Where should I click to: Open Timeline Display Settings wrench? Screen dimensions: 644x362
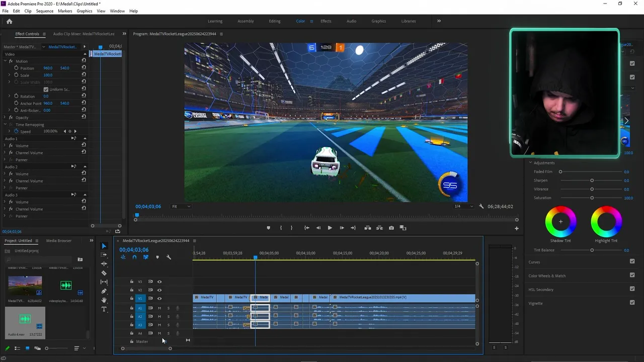tap(169, 257)
